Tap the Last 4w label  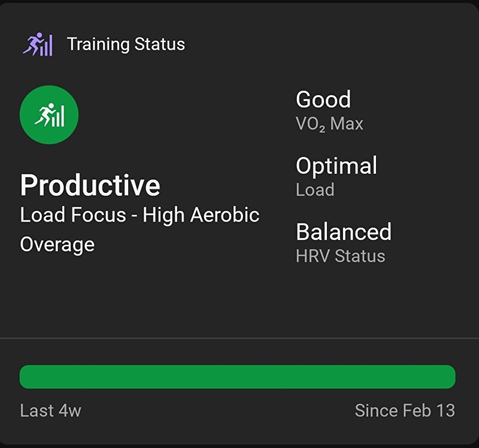51,410
